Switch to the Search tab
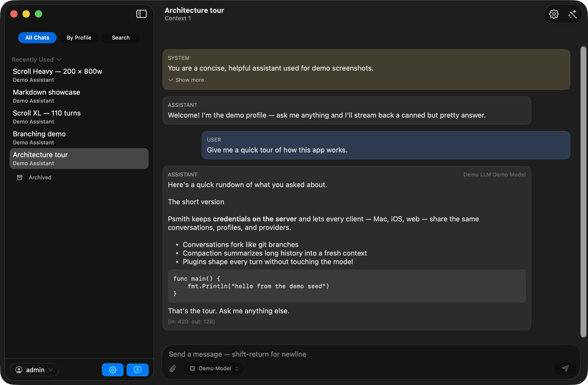Viewport: 588px width, 385px height. pyautogui.click(x=121, y=38)
